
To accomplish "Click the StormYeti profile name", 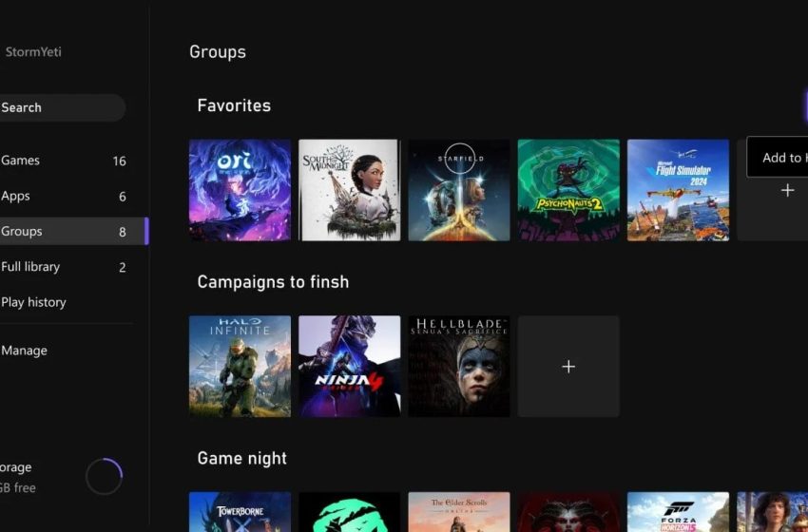I will click(x=33, y=52).
